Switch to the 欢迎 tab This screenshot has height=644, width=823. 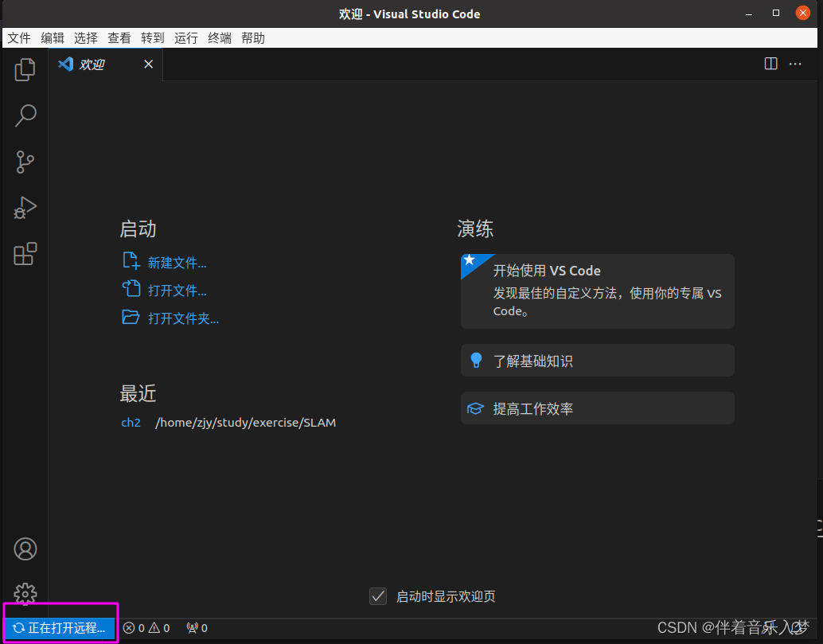coord(91,64)
